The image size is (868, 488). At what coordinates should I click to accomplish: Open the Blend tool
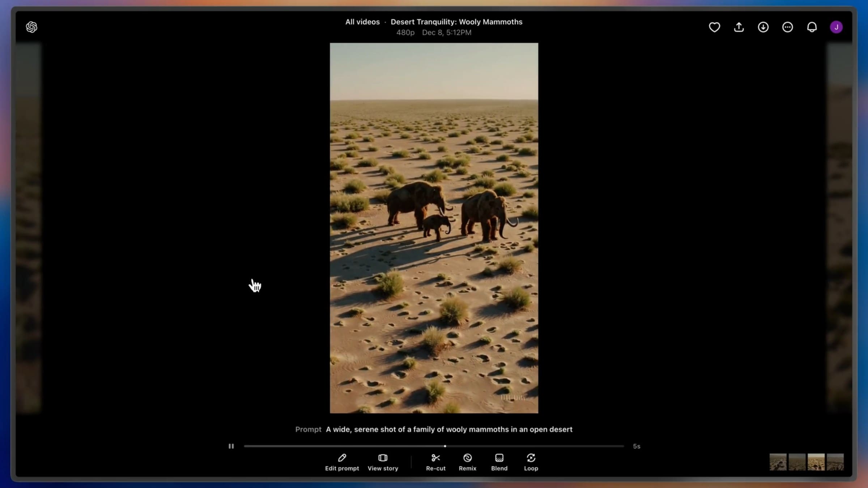[499, 462]
